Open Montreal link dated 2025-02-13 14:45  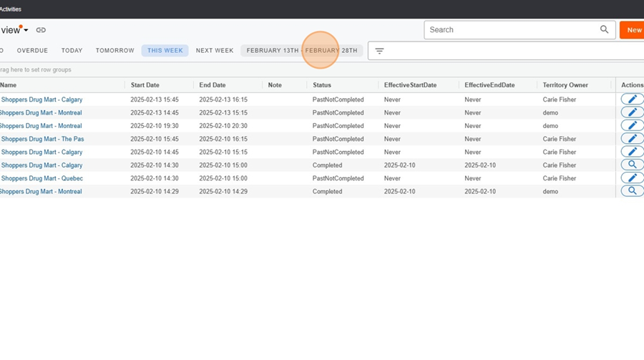tap(41, 112)
